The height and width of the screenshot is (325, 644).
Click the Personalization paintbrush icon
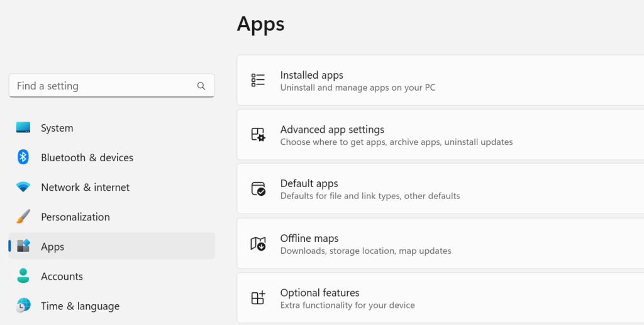tap(23, 217)
